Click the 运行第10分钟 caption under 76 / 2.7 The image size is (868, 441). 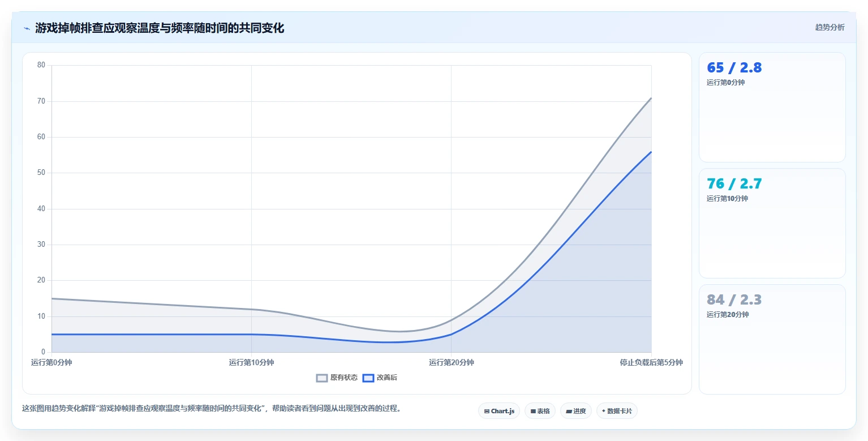(727, 199)
